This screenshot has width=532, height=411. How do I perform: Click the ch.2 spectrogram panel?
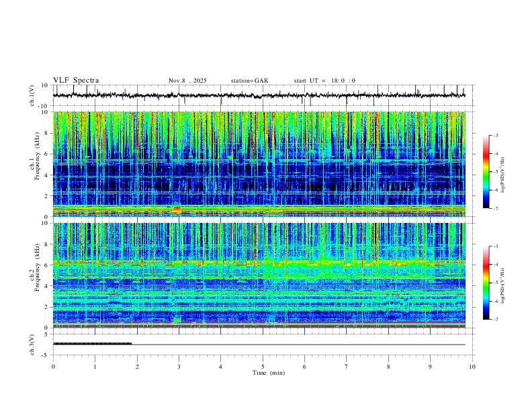coord(259,275)
